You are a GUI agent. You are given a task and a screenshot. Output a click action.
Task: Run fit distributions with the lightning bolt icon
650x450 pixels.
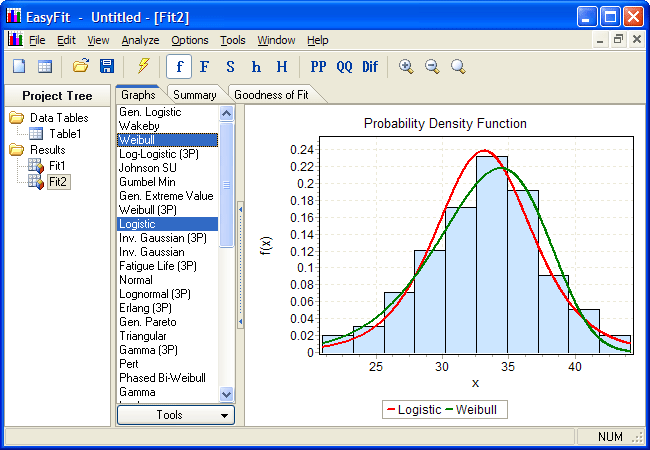pyautogui.click(x=143, y=66)
